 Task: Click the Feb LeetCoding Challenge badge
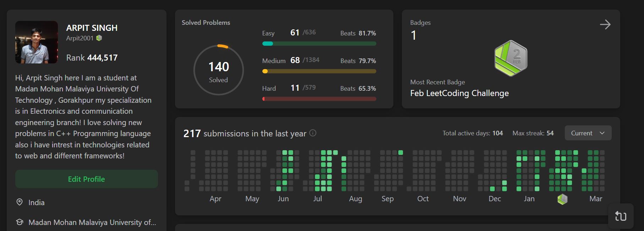(511, 58)
